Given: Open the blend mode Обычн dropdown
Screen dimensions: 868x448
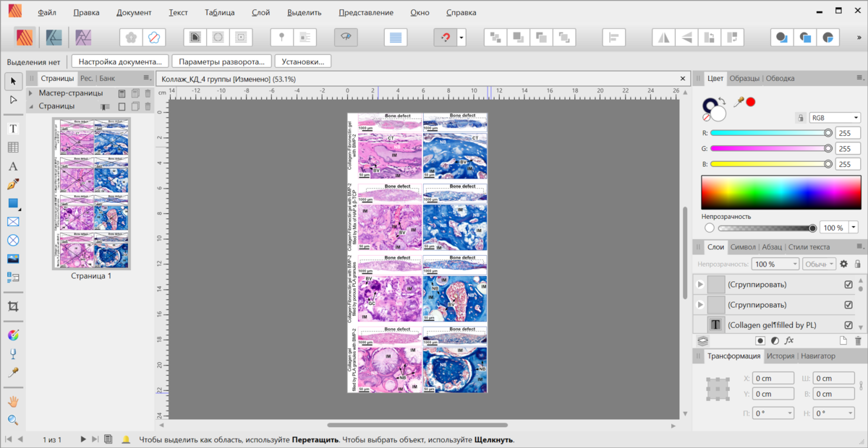Looking at the screenshot, I should tap(818, 264).
